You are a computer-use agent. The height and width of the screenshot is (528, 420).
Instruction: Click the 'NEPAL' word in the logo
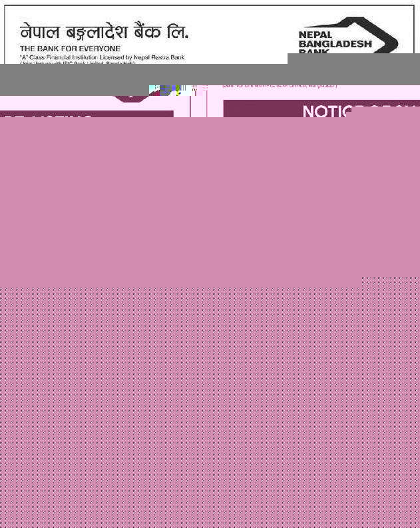pos(315,35)
